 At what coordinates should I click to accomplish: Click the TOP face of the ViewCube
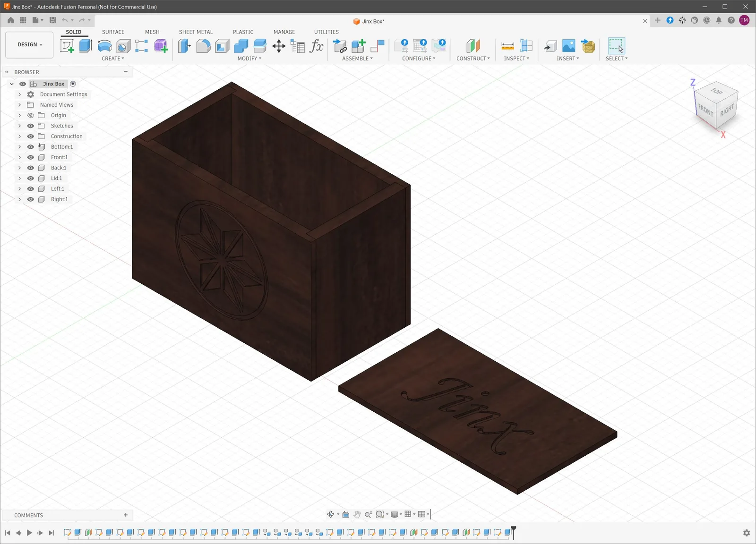tap(717, 91)
